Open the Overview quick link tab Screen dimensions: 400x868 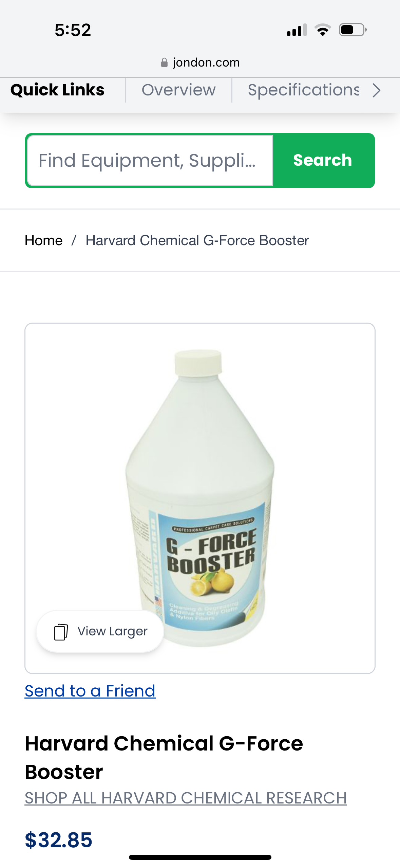(x=178, y=90)
